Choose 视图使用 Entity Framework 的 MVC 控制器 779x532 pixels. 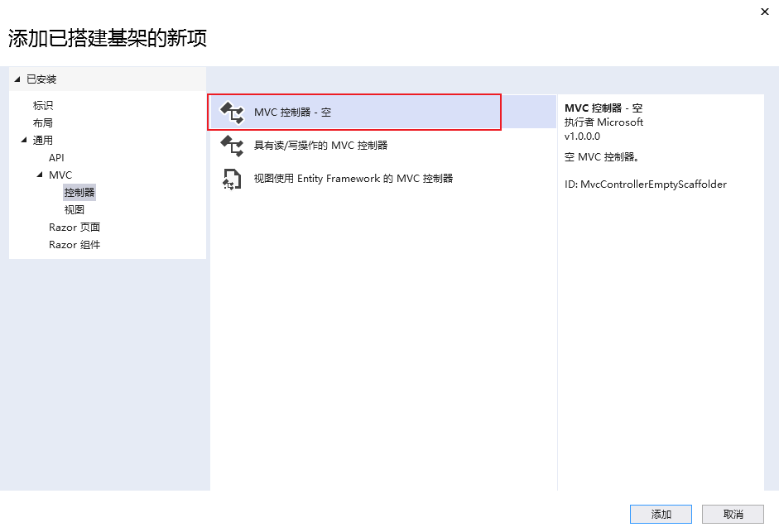[x=383, y=179]
